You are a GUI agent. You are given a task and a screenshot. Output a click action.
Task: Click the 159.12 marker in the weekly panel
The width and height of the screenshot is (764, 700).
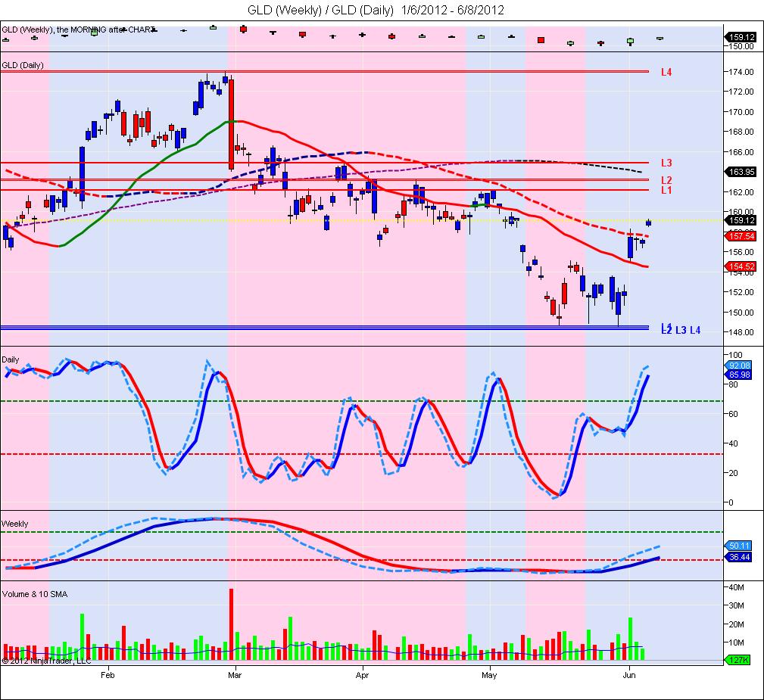tap(741, 37)
